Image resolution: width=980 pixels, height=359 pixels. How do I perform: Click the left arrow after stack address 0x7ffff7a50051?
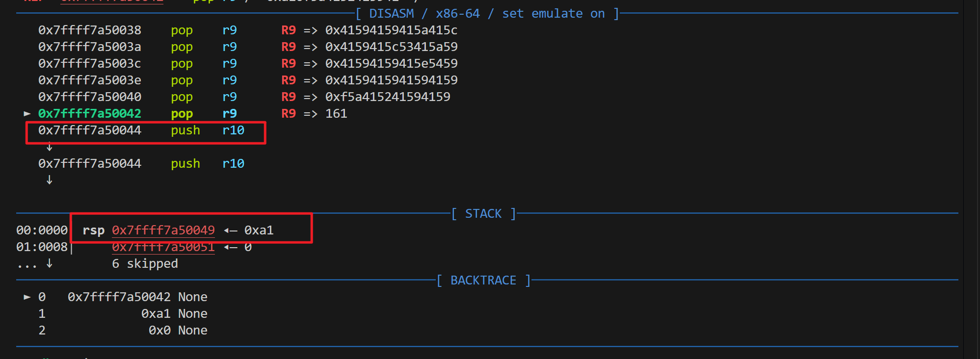pos(230,247)
